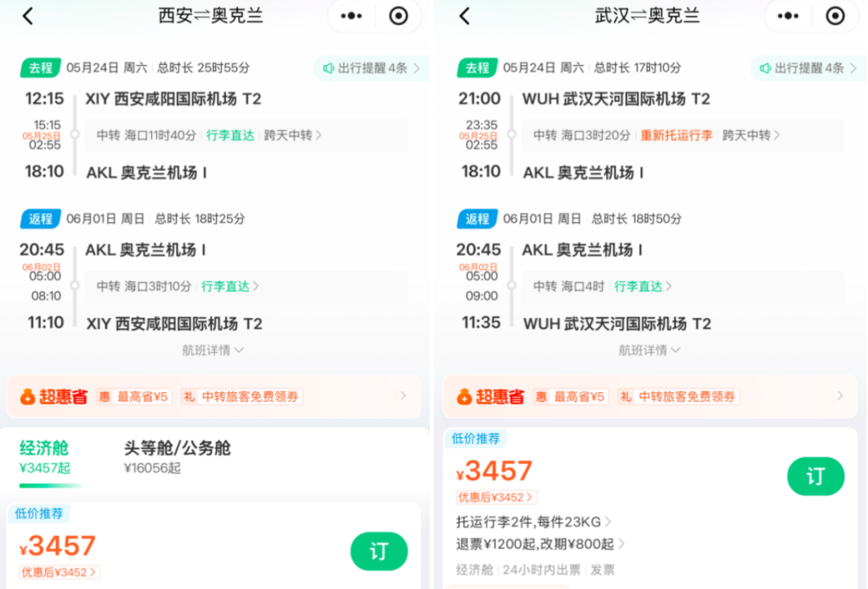Image resolution: width=868 pixels, height=589 pixels.
Task: Tap 订 to book the 西安 itinerary
Action: [x=379, y=552]
